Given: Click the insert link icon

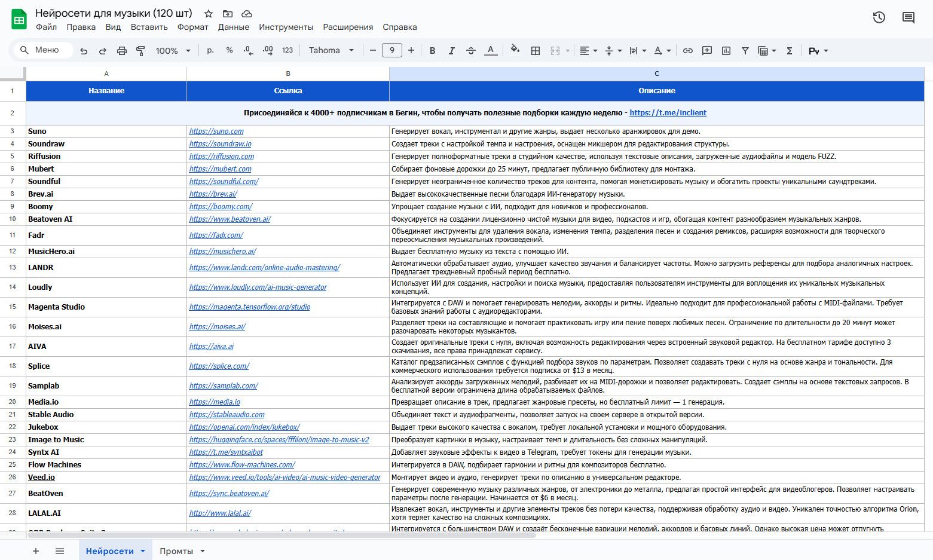Looking at the screenshot, I should (688, 51).
